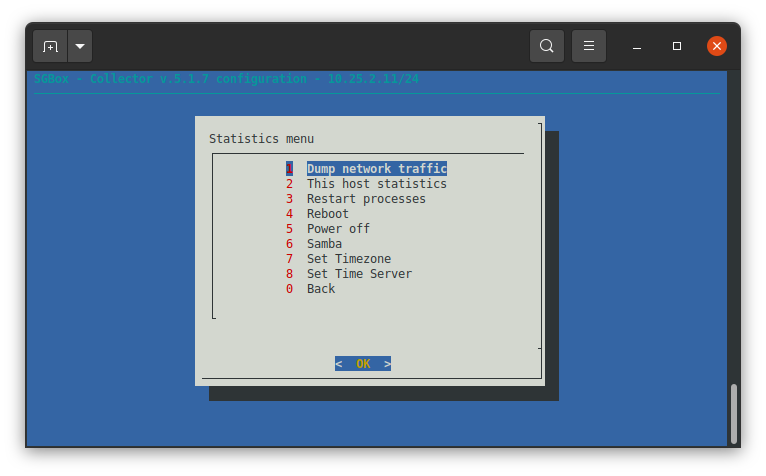Maximize the terminal window
Image resolution: width=766 pixels, height=476 pixels.
point(677,46)
